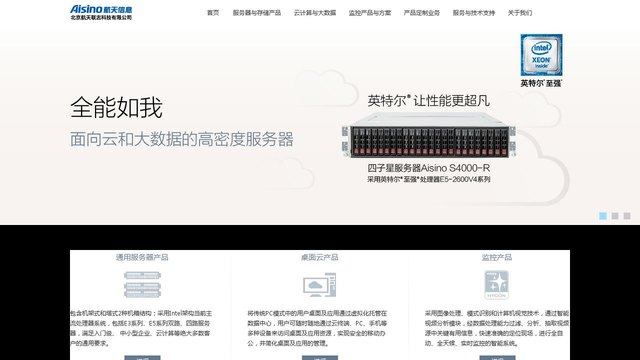
Task: Click 四子星服务器Aisino S4000-R caption
Action: (x=429, y=168)
